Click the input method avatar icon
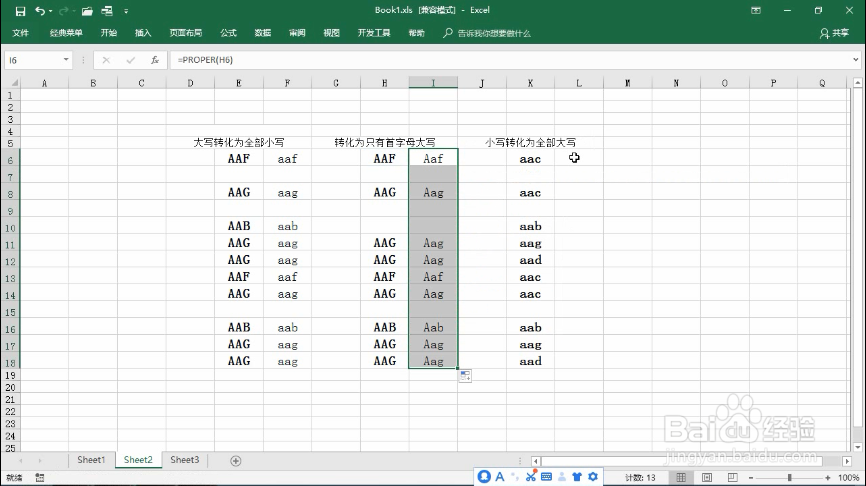This screenshot has width=866, height=486. click(x=484, y=477)
